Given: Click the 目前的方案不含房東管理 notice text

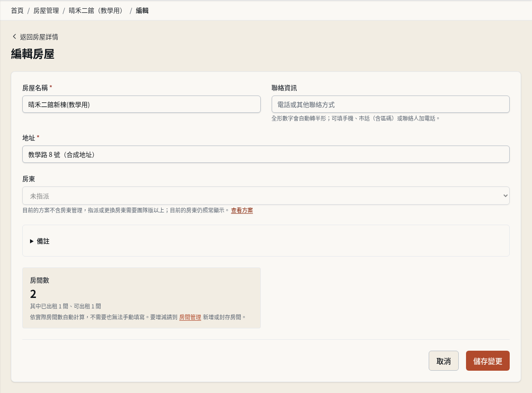Looking at the screenshot, I should coord(126,210).
